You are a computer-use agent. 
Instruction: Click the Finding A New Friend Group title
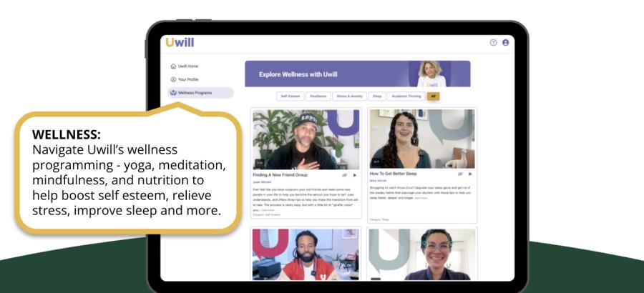(280, 175)
